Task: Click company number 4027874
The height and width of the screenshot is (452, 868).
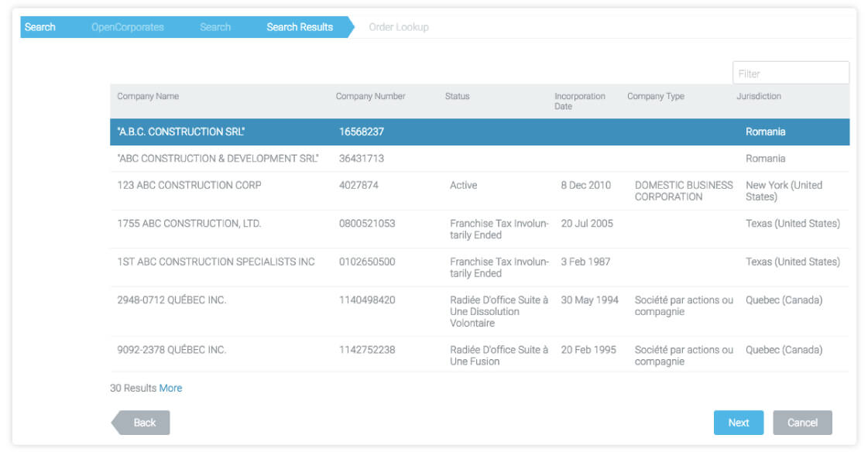Action: coord(359,185)
